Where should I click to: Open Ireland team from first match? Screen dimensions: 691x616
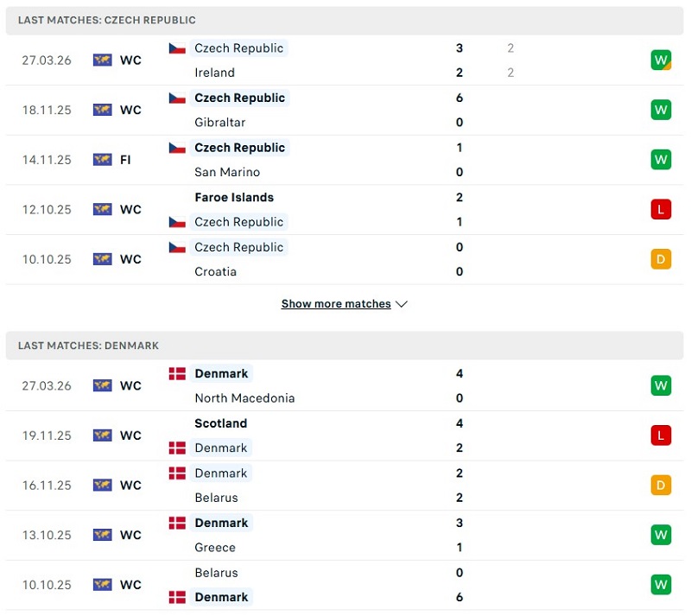(214, 73)
